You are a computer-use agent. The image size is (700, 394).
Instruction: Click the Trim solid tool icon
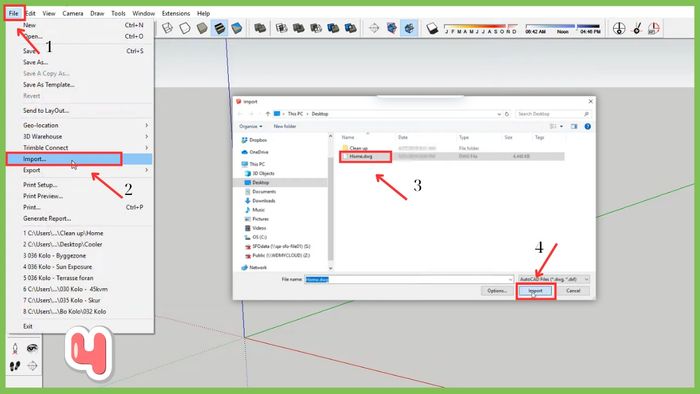(x=333, y=28)
